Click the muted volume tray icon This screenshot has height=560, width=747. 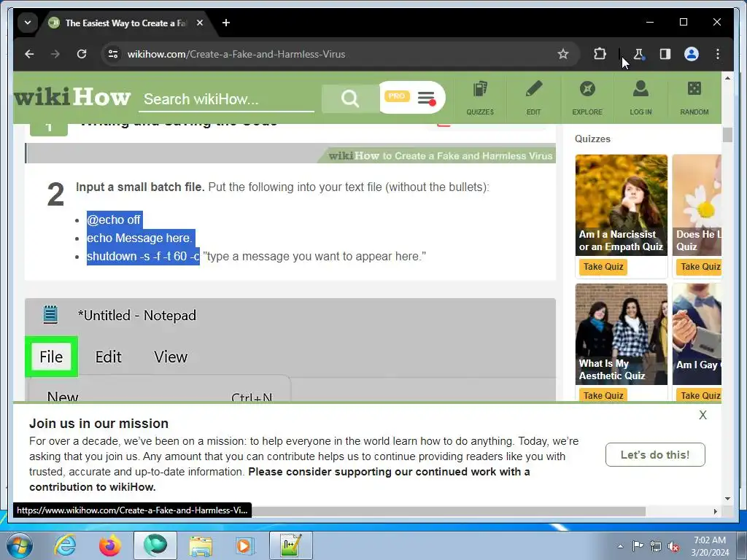coord(673,547)
